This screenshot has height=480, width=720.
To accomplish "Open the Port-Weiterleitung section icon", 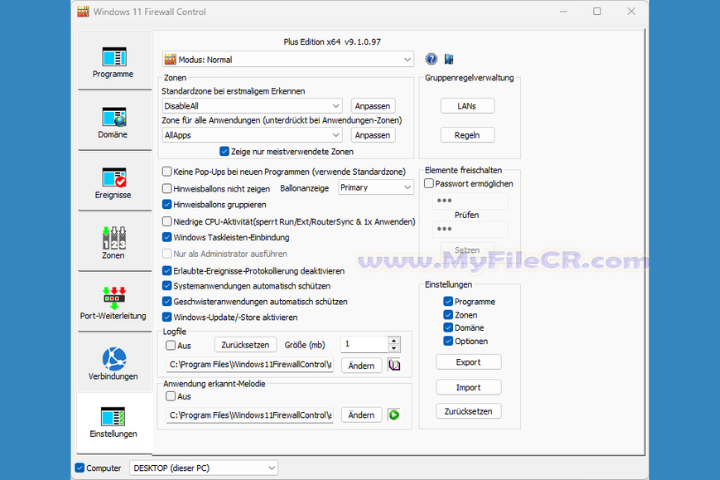I will pos(114,298).
